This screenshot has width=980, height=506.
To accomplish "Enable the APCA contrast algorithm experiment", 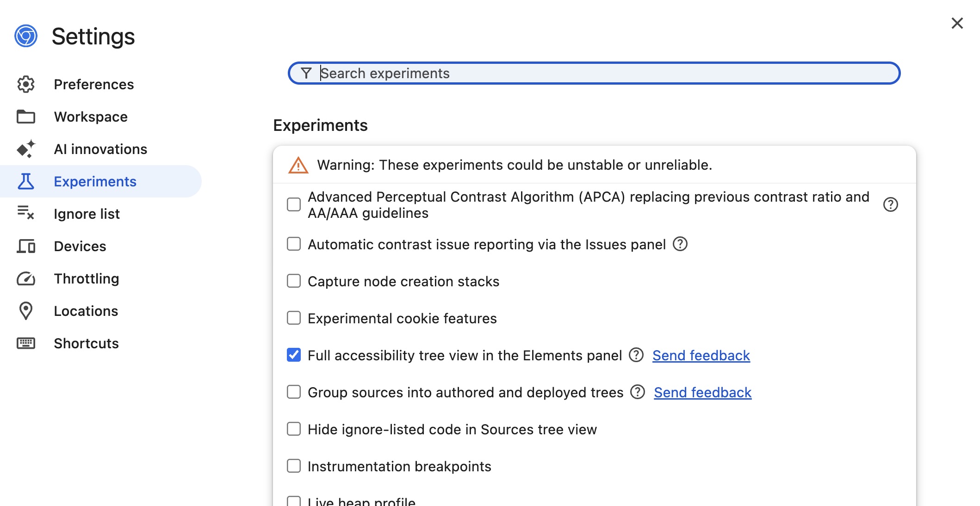I will (294, 204).
